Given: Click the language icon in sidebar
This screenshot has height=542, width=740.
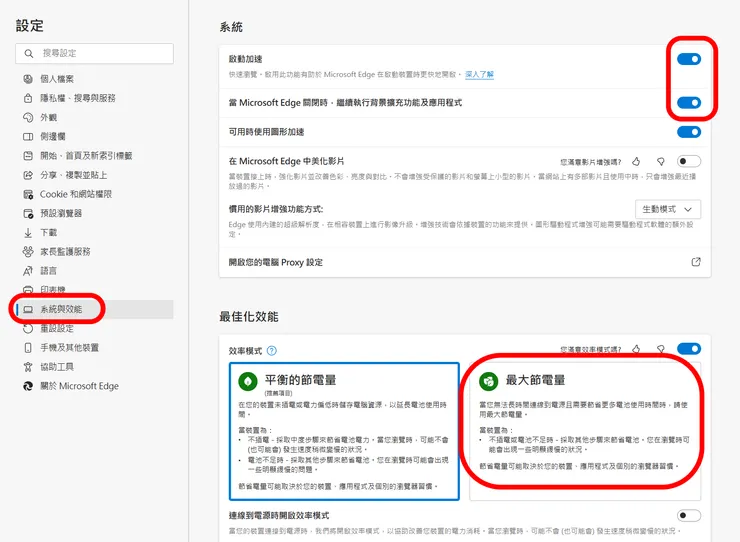Looking at the screenshot, I should click(x=28, y=271).
